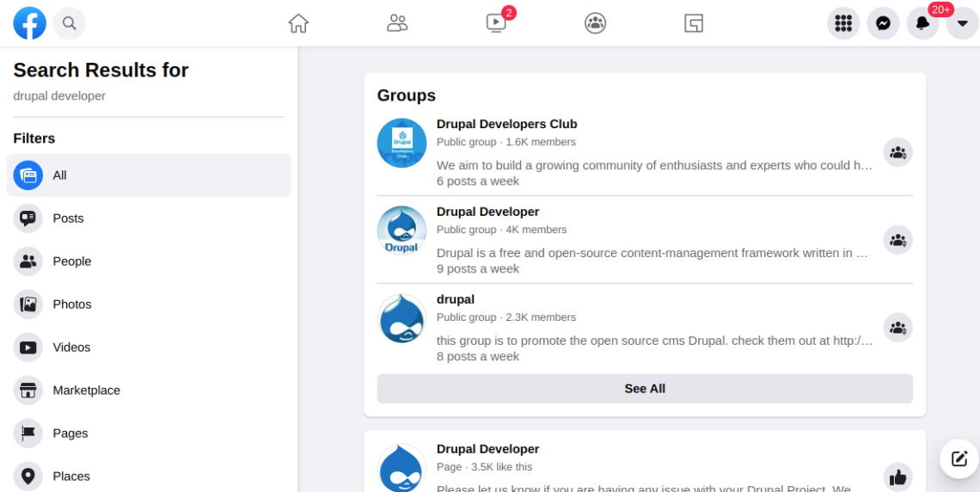The height and width of the screenshot is (492, 980).
Task: Click See All groups button
Action: pyautogui.click(x=645, y=389)
